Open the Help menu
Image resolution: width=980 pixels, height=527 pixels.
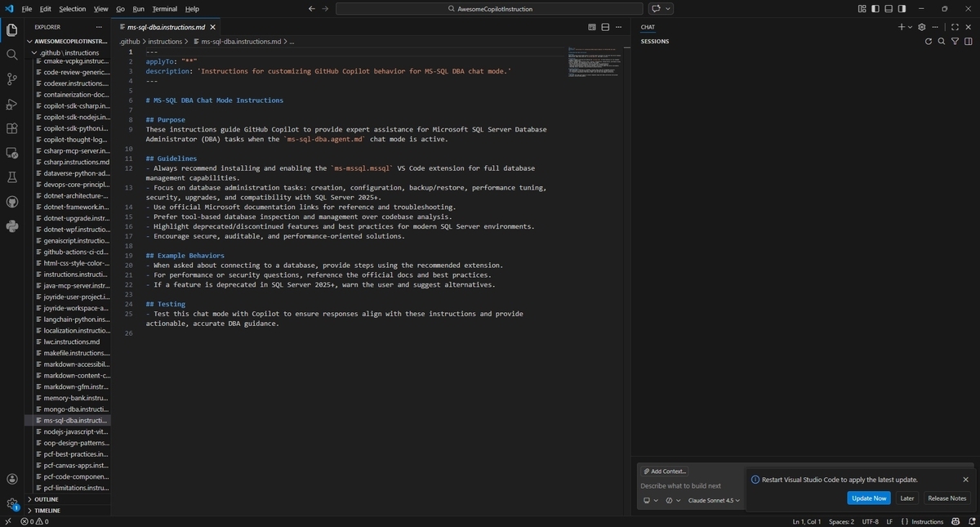pos(192,8)
